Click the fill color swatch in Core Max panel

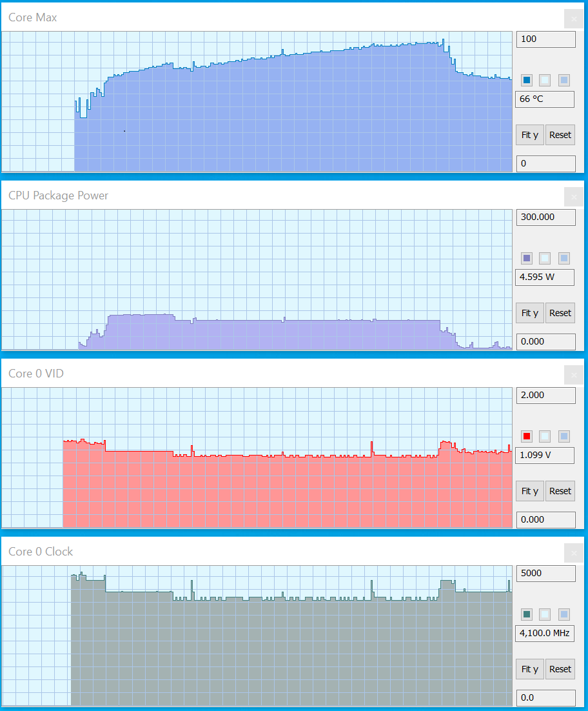(564, 80)
